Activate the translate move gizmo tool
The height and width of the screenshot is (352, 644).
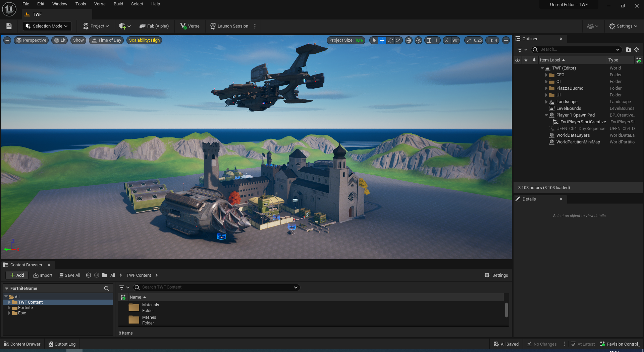tap(382, 40)
